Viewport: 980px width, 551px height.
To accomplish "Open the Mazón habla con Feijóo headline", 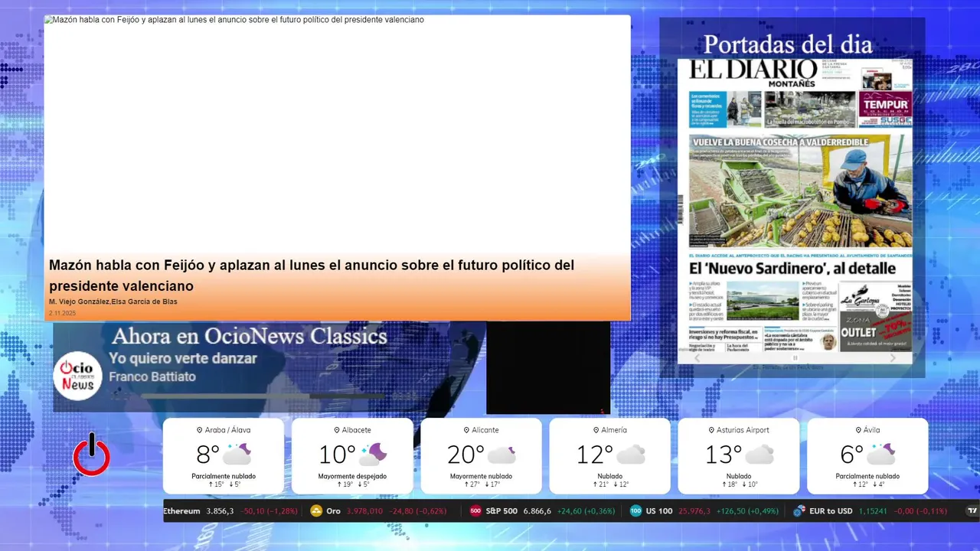I will click(312, 275).
